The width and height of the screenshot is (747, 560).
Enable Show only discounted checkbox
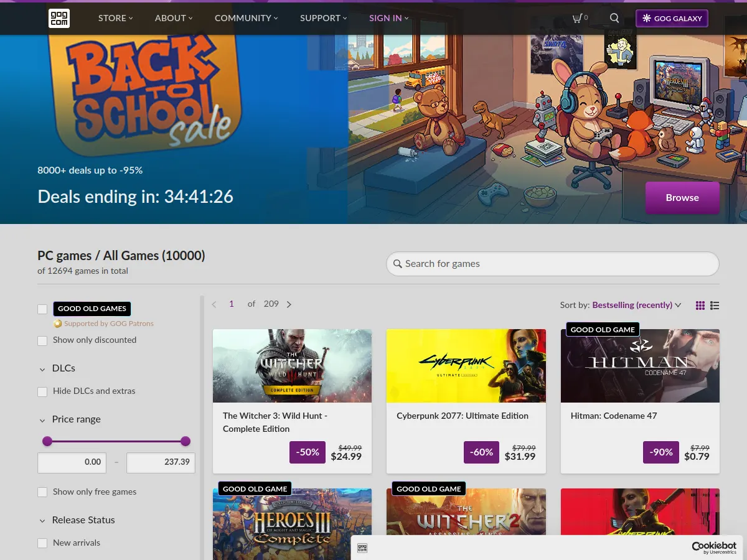pyautogui.click(x=42, y=341)
